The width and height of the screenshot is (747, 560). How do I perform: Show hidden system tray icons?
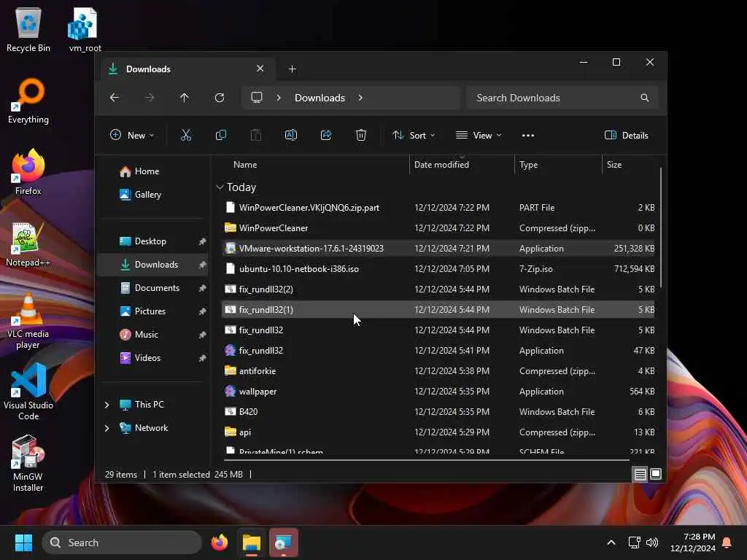point(611,542)
